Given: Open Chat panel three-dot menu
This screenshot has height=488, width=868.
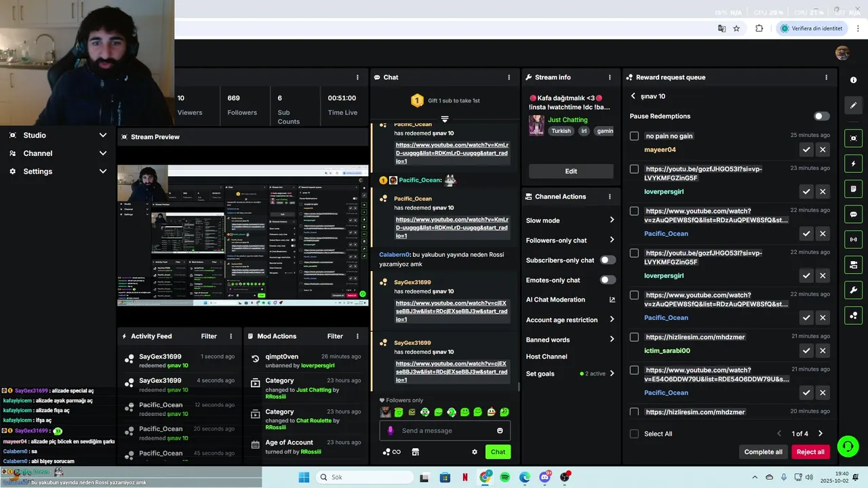Looking at the screenshot, I should click(x=509, y=77).
